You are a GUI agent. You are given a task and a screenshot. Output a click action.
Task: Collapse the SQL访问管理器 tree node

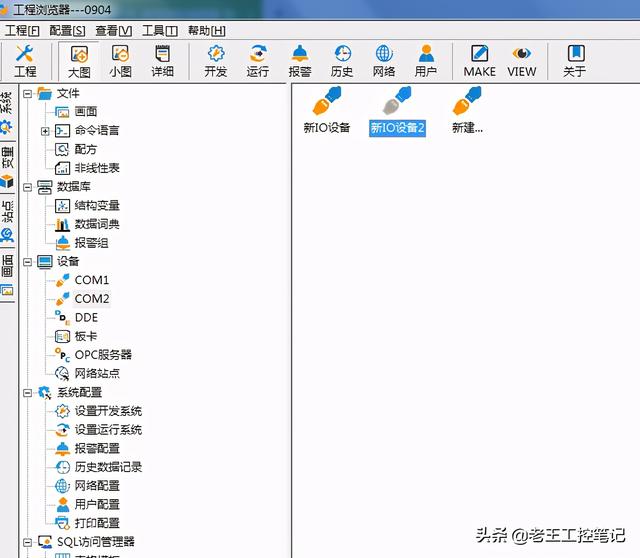pos(27,542)
